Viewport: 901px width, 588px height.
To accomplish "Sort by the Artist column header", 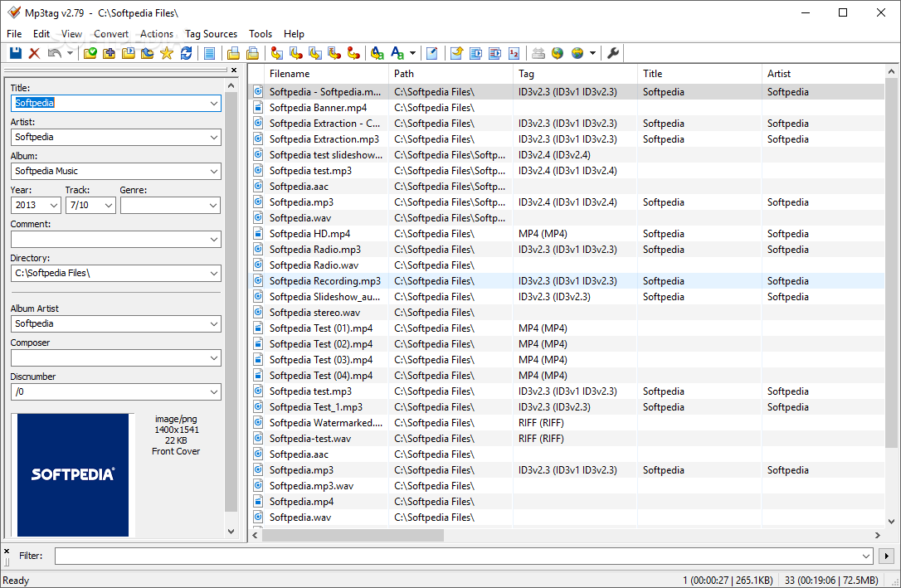I will click(823, 74).
